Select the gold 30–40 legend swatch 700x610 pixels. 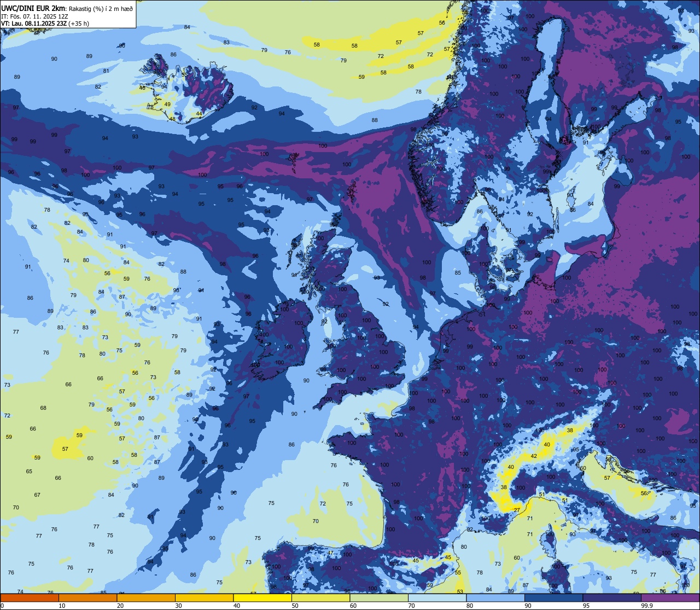click(x=204, y=597)
